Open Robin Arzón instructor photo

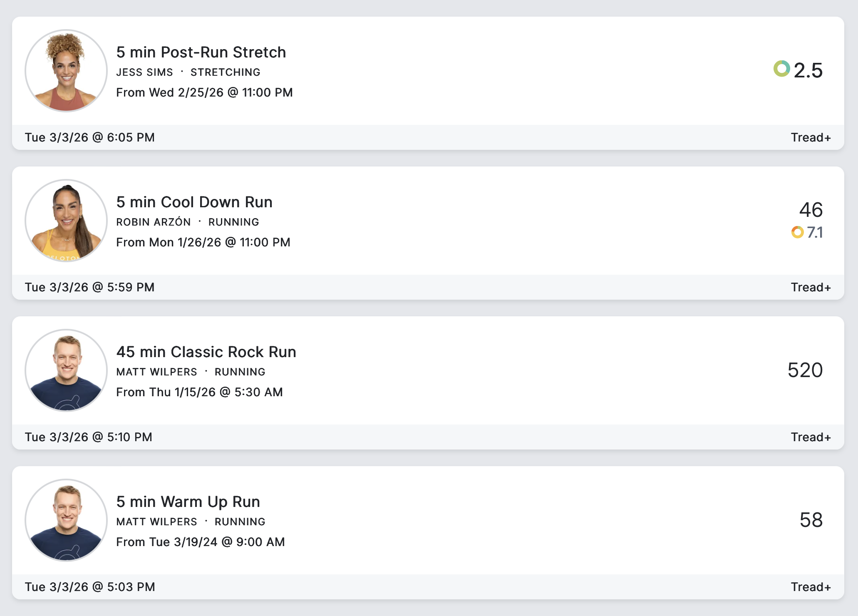66,221
